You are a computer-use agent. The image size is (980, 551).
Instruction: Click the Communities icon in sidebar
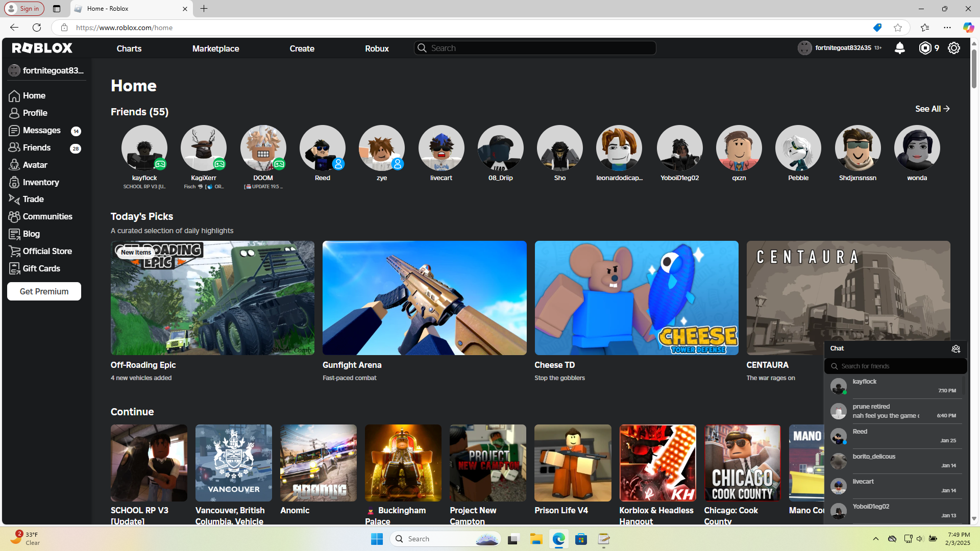[14, 217]
